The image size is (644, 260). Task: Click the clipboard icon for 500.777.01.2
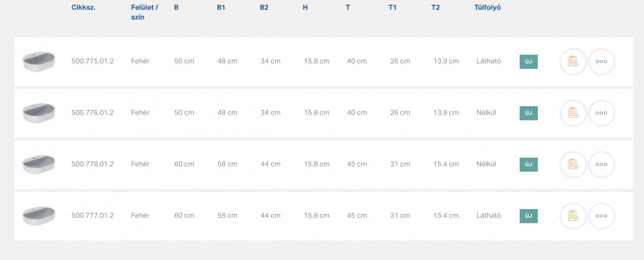click(573, 216)
